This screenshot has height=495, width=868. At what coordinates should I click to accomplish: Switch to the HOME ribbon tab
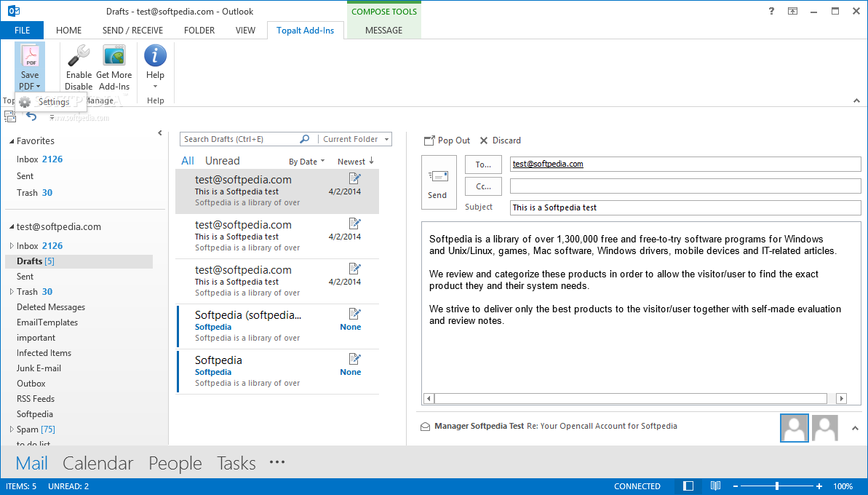tap(68, 31)
